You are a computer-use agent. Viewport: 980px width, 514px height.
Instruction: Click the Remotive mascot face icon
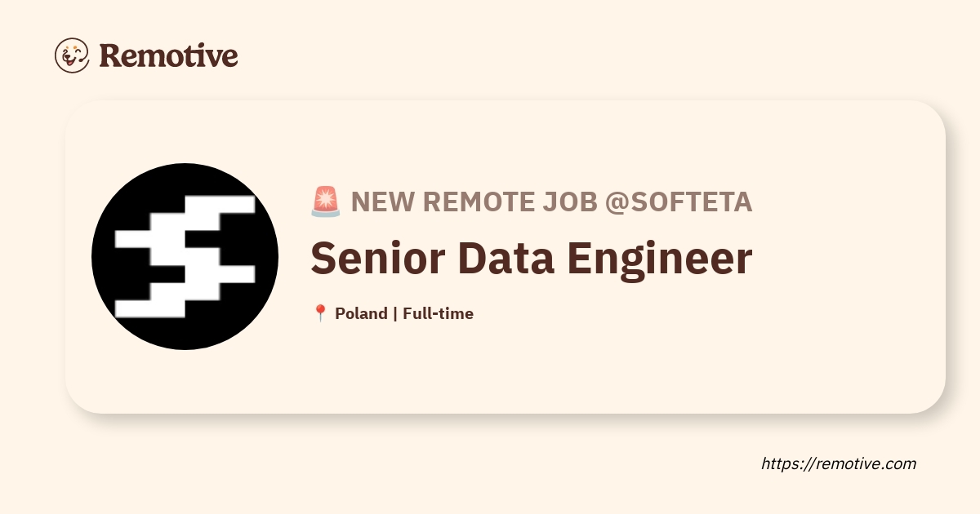tap(72, 55)
